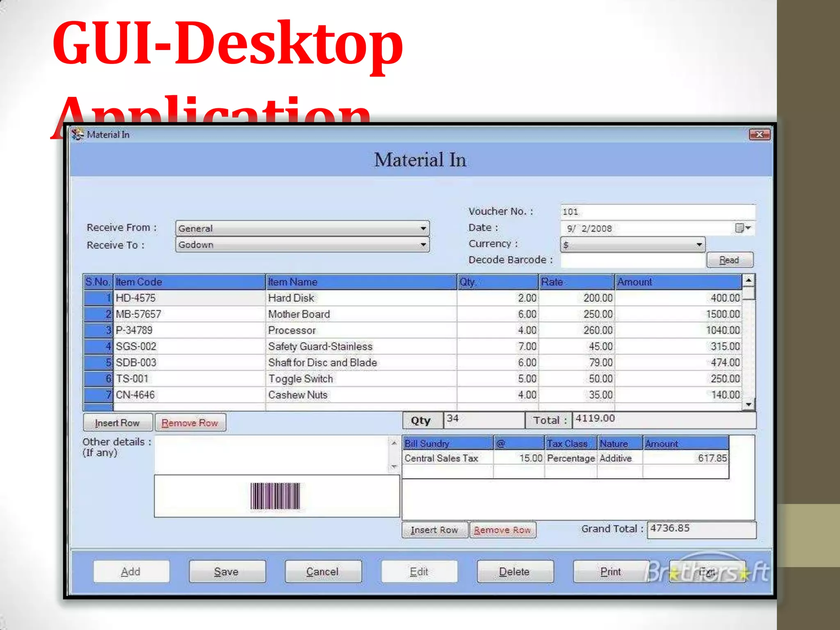Viewport: 840px width, 630px height.
Task: Click the 617.85 sundry amount cell
Action: click(686, 458)
